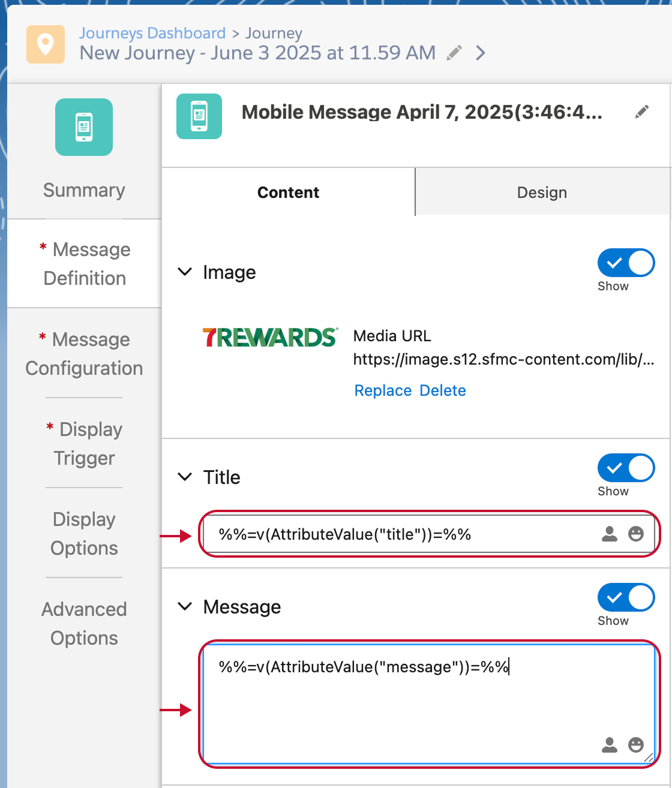
Task: Delete the media image
Action: [443, 390]
